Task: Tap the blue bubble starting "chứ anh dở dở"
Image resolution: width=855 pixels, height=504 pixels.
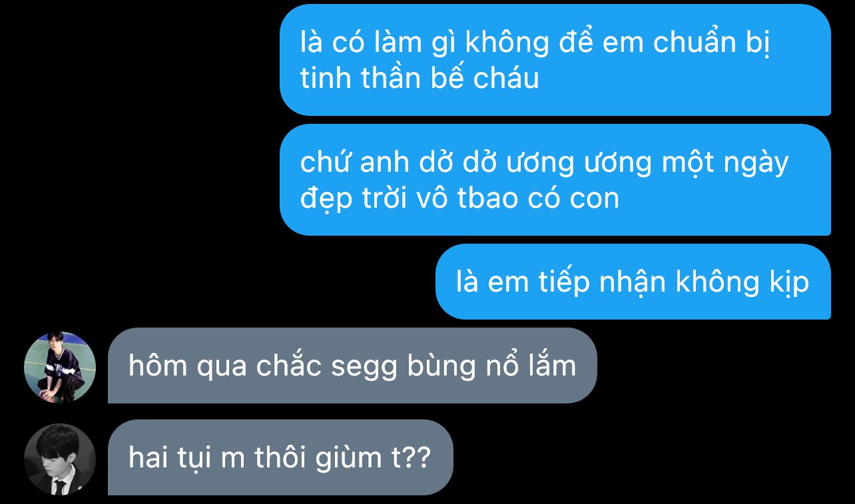Action: [555, 180]
